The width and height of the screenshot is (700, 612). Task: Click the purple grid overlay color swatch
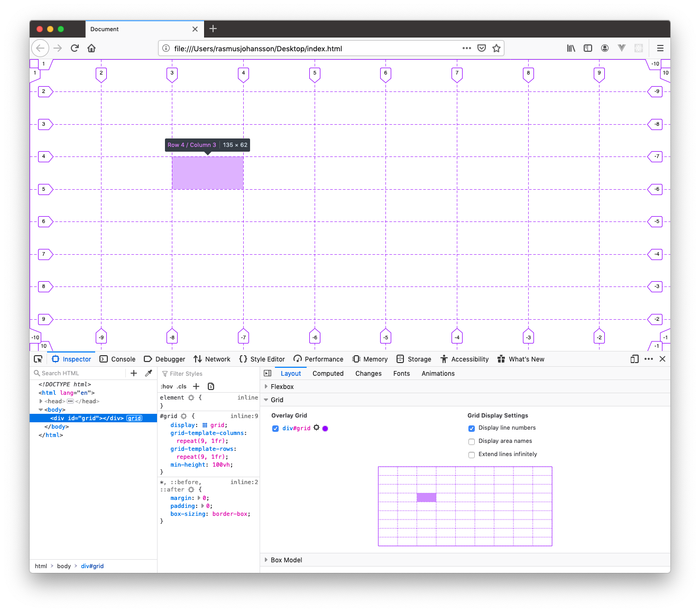pyautogui.click(x=325, y=429)
